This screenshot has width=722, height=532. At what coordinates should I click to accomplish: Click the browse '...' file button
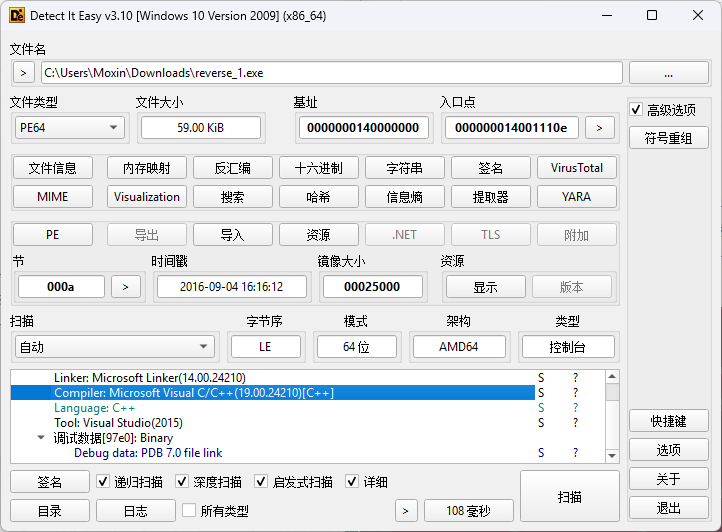click(668, 73)
